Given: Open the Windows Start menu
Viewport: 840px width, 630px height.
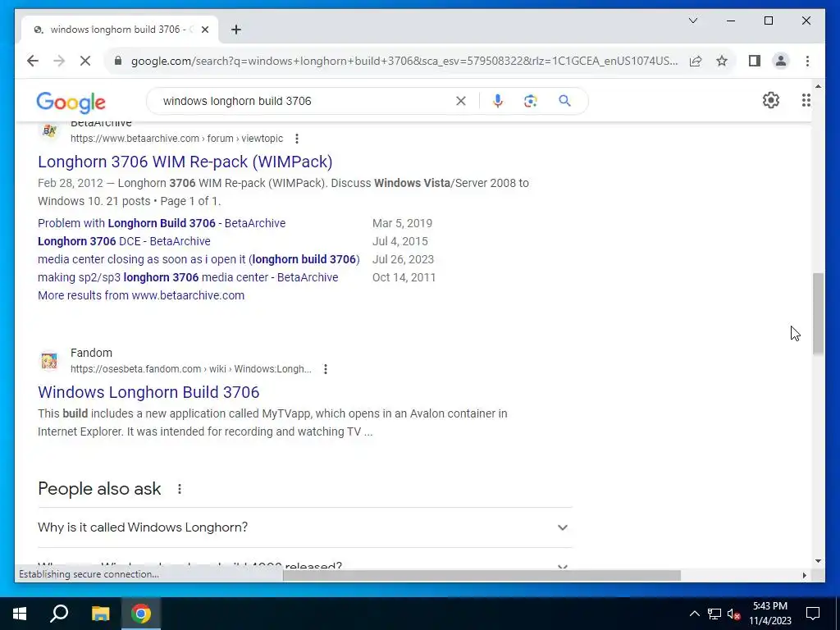Looking at the screenshot, I should [20, 614].
